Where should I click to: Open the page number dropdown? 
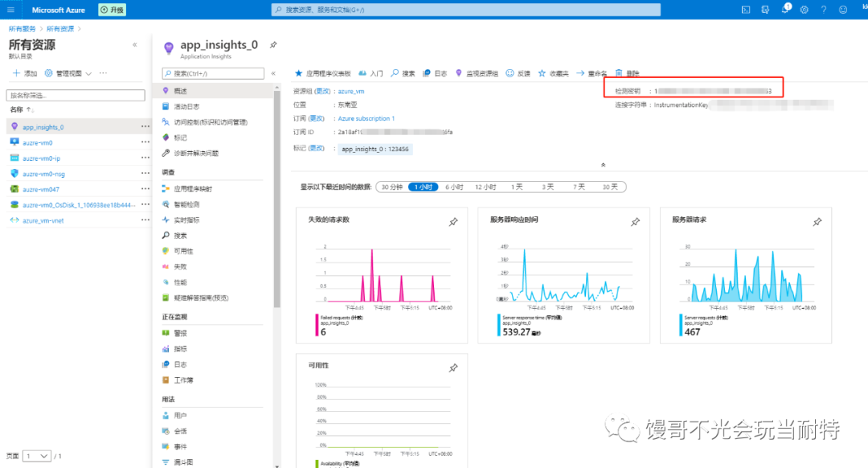tap(37, 456)
